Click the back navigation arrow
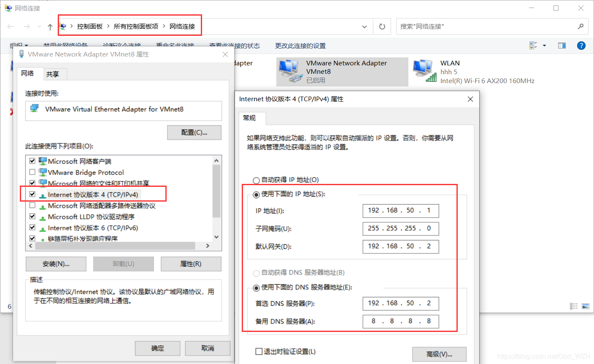The height and width of the screenshot is (364, 594). (x=11, y=26)
